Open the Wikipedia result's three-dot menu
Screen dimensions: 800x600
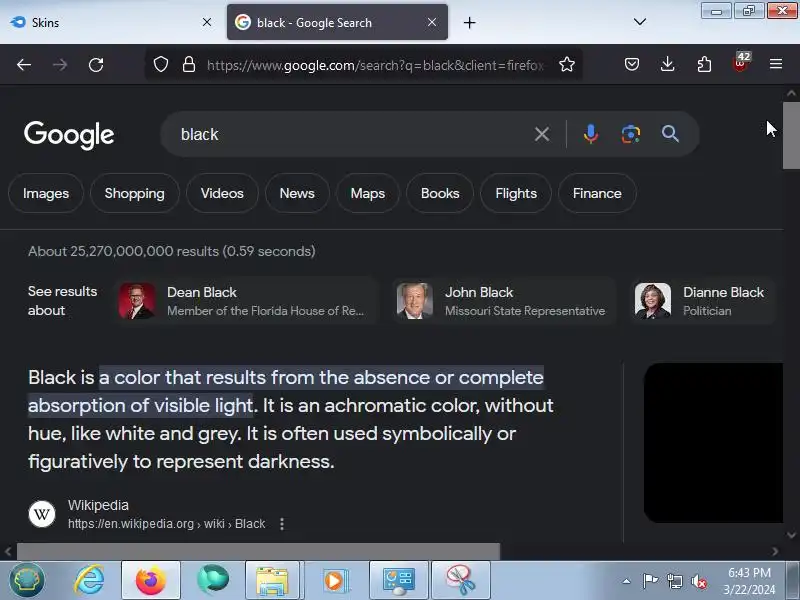pos(282,524)
